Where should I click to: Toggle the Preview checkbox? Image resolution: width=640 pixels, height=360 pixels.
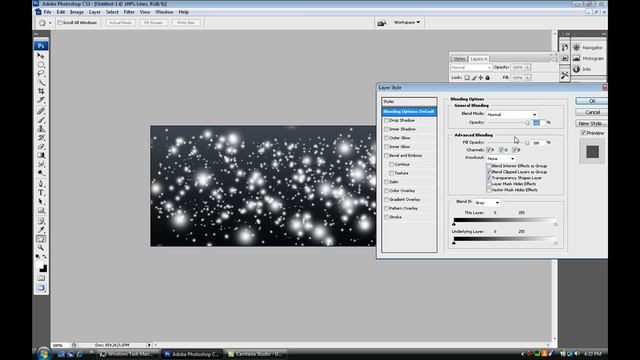583,133
